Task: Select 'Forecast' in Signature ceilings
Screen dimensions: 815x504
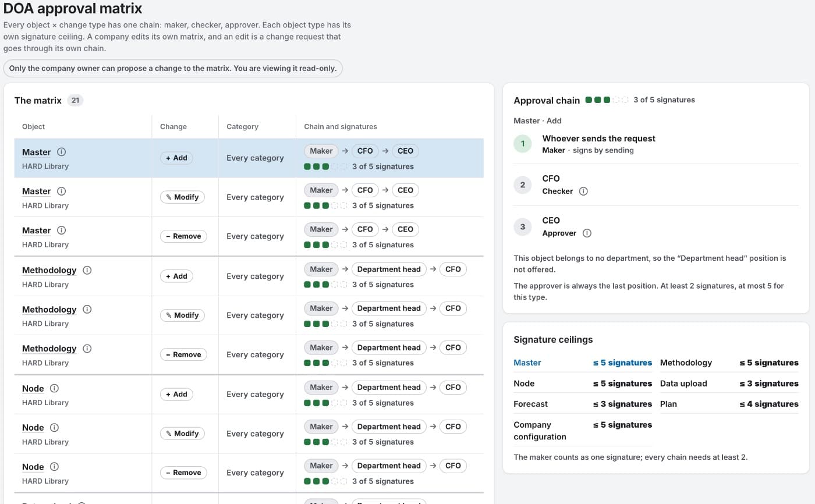Action: tap(530, 404)
